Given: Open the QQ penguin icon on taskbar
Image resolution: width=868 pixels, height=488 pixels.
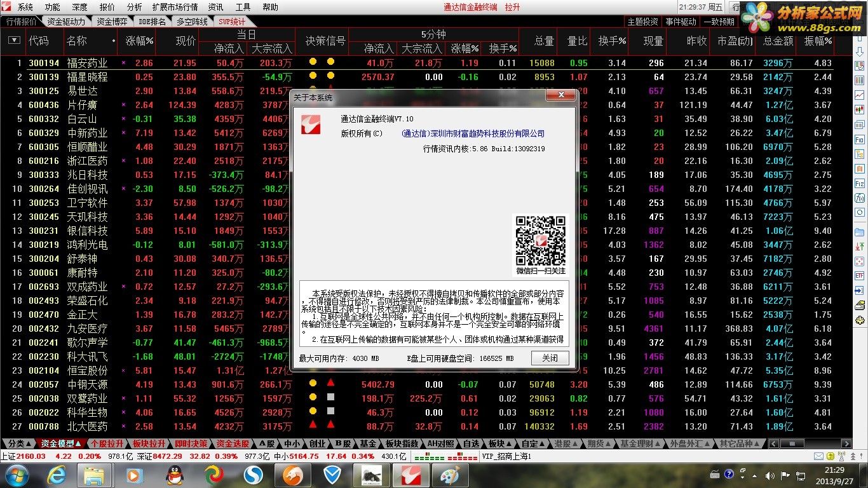Looking at the screenshot, I should (x=174, y=475).
